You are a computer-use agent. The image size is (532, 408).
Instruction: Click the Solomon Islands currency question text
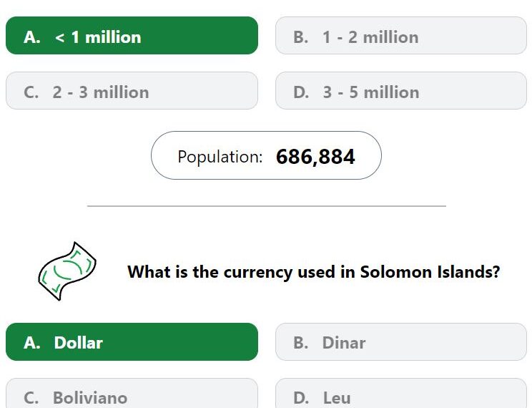(313, 272)
